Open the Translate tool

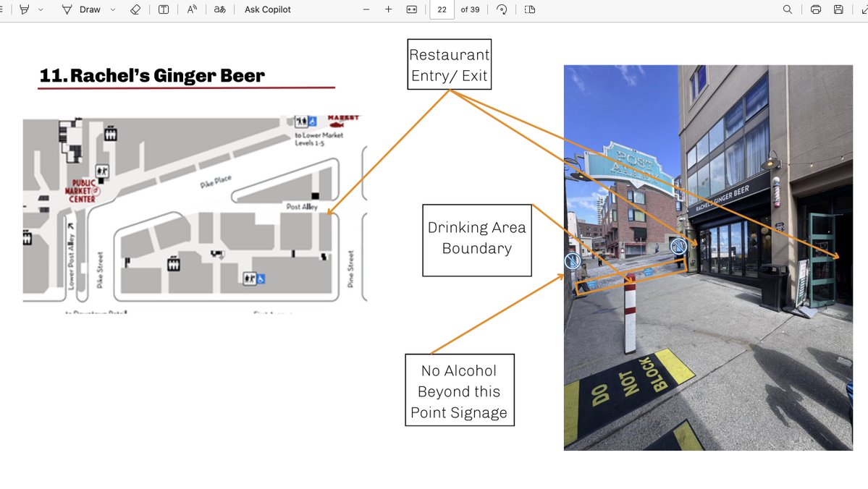click(x=220, y=9)
